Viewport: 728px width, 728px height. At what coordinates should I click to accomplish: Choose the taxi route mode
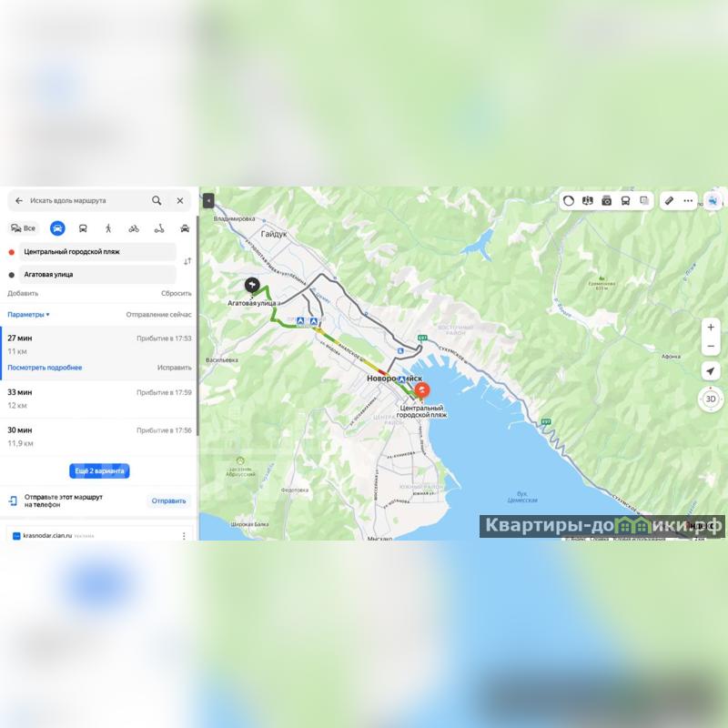pos(185,228)
